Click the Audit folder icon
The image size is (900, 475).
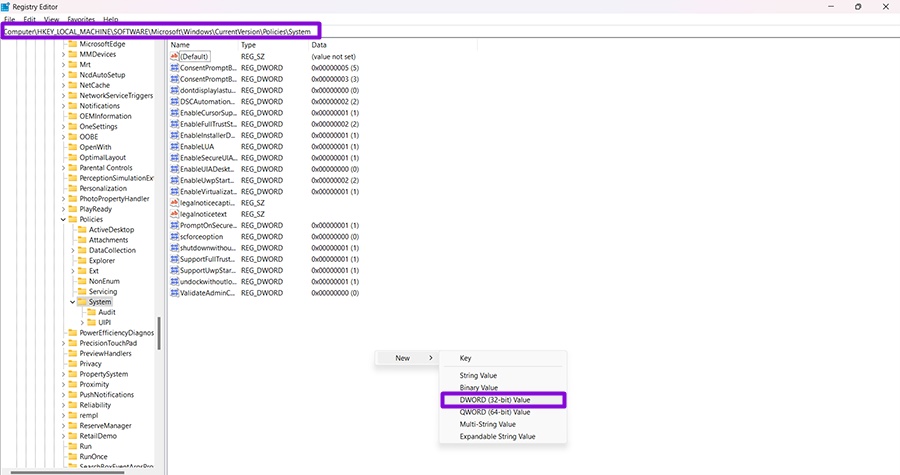91,312
